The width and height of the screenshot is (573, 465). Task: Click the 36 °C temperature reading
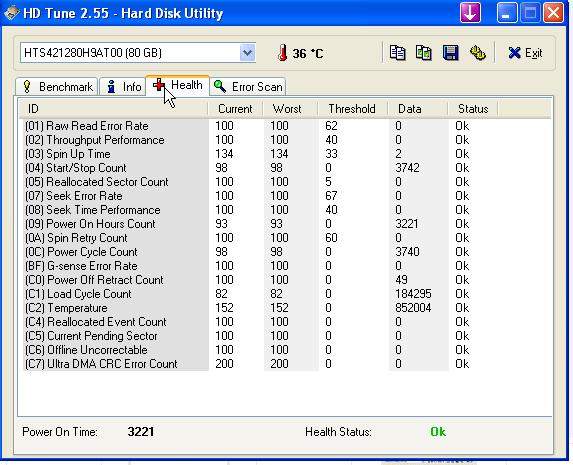coord(308,54)
